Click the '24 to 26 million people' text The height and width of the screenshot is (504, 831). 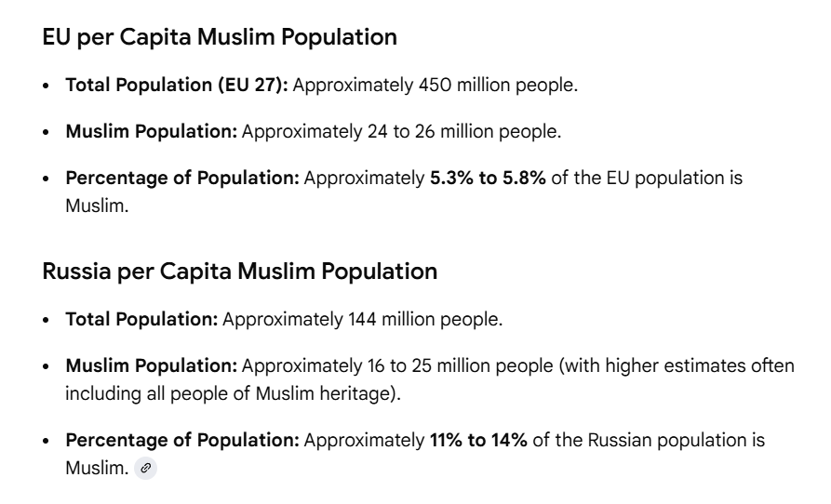463,132
